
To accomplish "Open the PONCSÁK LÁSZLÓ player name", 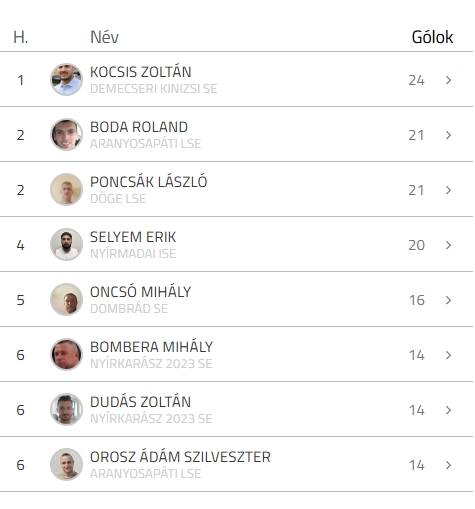I will pyautogui.click(x=149, y=182).
